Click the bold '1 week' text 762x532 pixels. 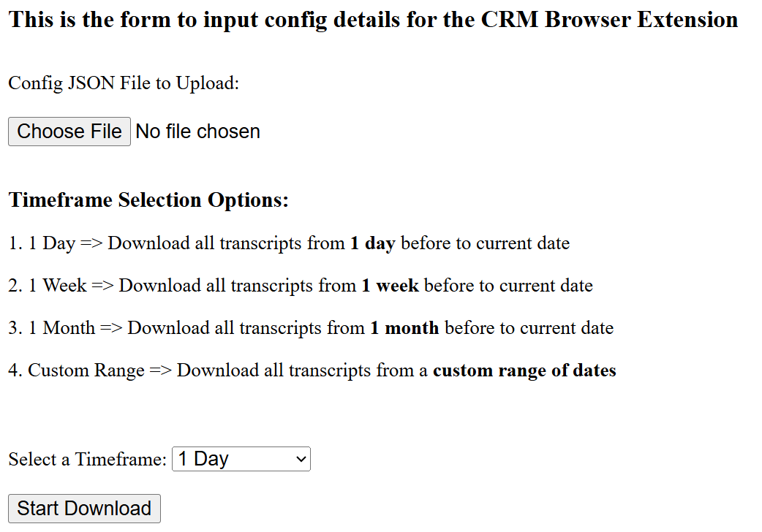point(390,286)
